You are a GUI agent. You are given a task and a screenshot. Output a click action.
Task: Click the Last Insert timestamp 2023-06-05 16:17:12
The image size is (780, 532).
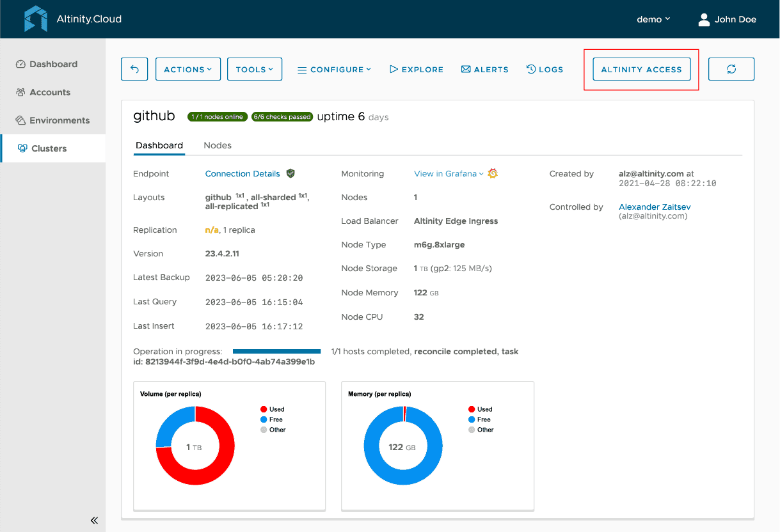[x=254, y=326]
